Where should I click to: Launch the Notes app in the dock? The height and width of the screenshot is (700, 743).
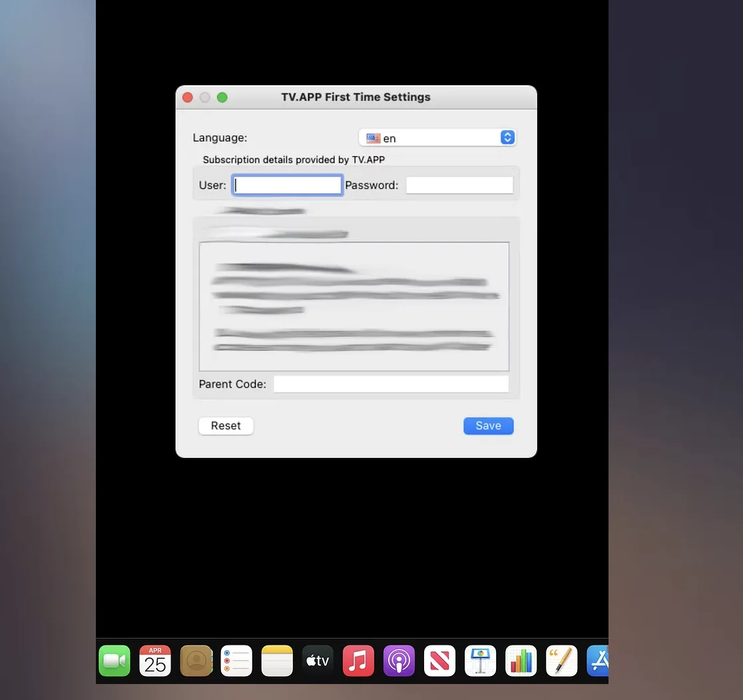pos(277,661)
